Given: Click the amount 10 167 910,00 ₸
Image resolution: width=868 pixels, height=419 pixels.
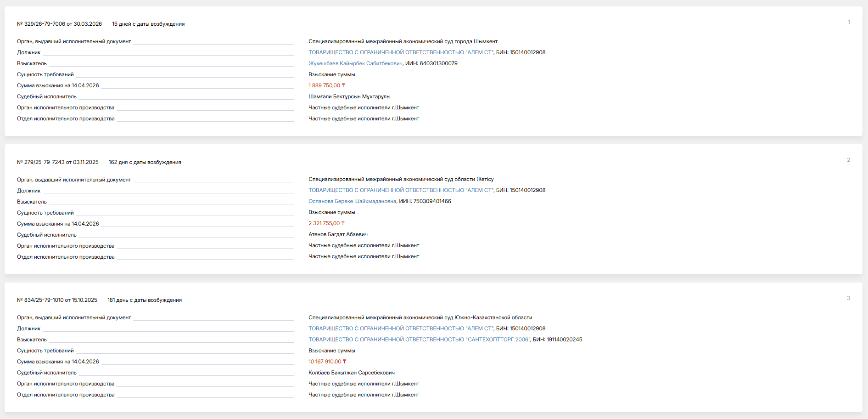Looking at the screenshot, I should tap(327, 362).
